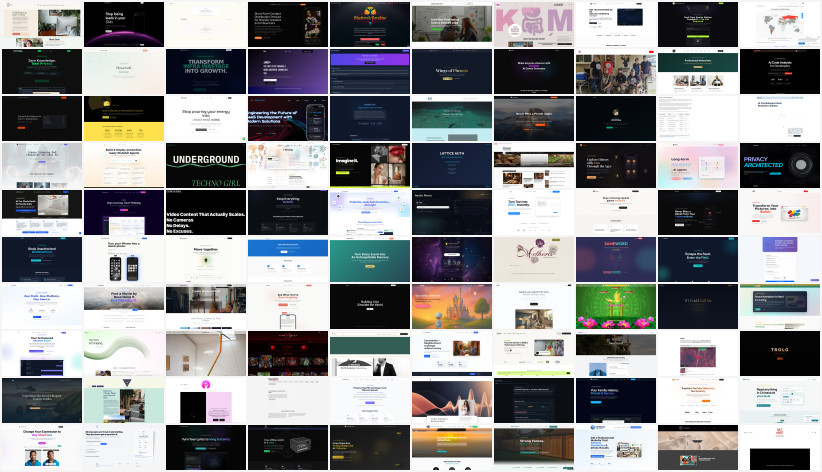
Task: Open the teal gradient Turn Every Event thumbnail
Action: coord(370,260)
